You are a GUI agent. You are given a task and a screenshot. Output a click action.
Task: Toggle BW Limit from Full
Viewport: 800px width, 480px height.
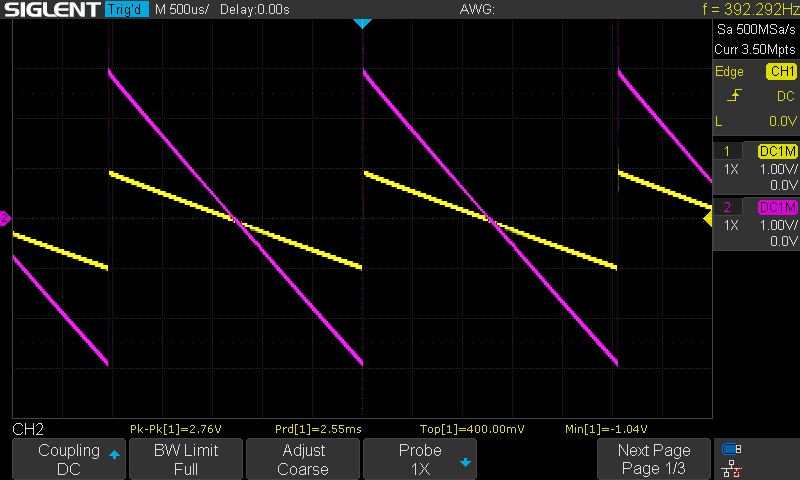(x=185, y=459)
